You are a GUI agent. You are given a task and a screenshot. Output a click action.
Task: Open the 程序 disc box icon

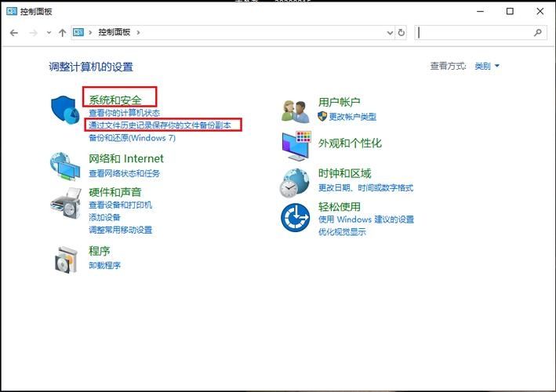[x=66, y=260]
